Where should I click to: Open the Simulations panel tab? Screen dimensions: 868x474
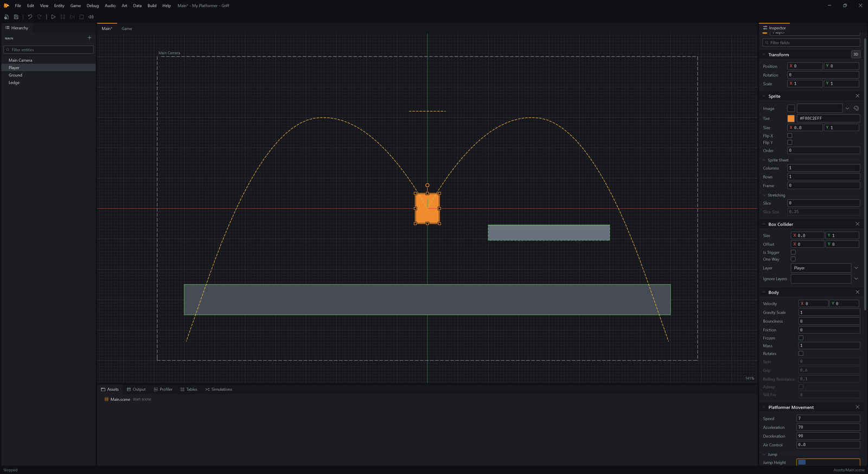pos(219,389)
